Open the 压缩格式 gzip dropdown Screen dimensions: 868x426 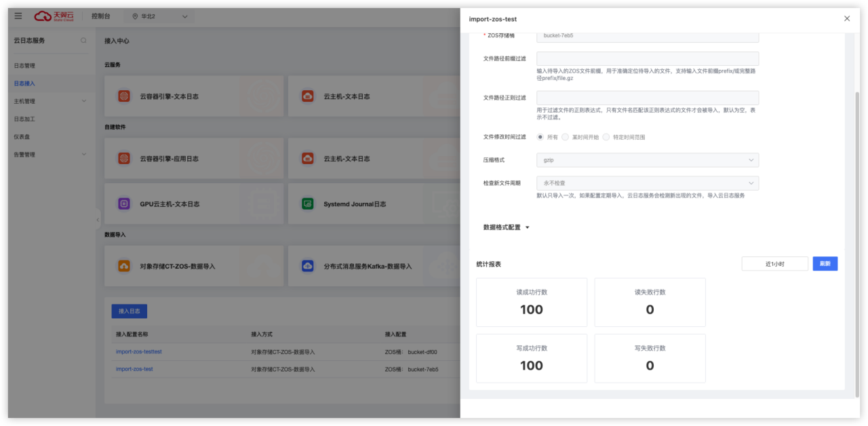coord(647,160)
